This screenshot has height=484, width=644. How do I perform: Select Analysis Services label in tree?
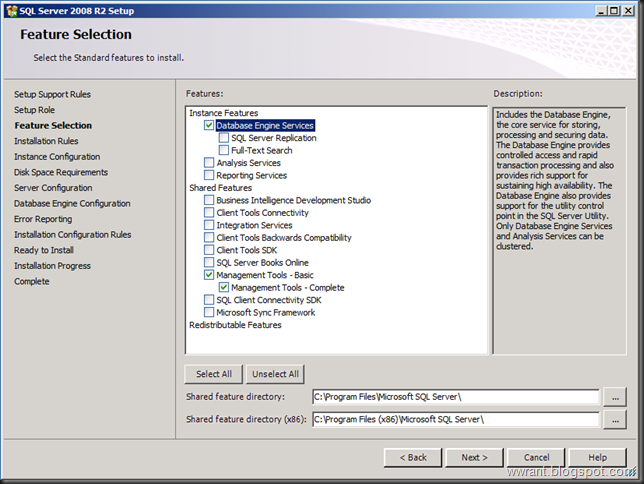tap(248, 163)
